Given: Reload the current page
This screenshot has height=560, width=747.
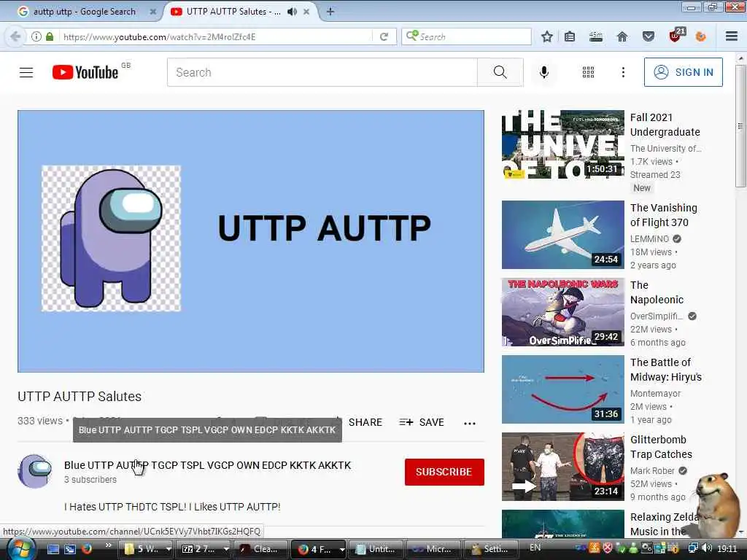Looking at the screenshot, I should tap(384, 36).
